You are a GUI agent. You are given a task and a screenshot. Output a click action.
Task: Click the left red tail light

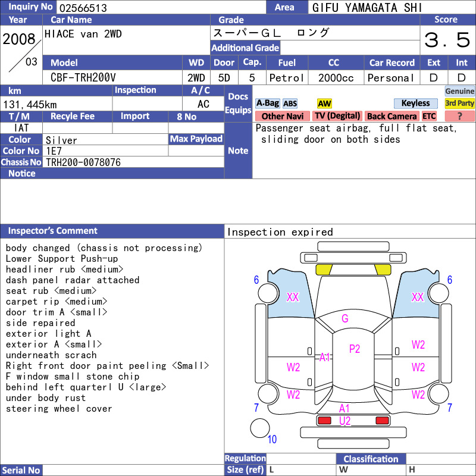tap(324, 421)
